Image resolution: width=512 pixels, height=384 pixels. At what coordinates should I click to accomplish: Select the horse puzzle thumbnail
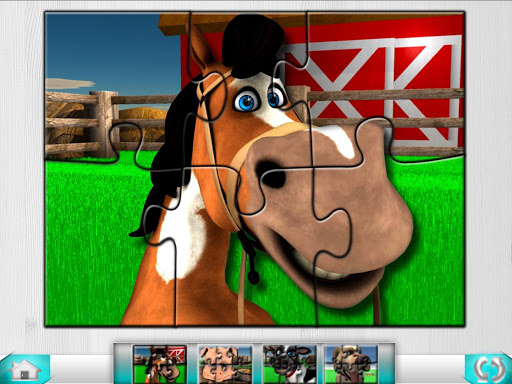pos(160,365)
